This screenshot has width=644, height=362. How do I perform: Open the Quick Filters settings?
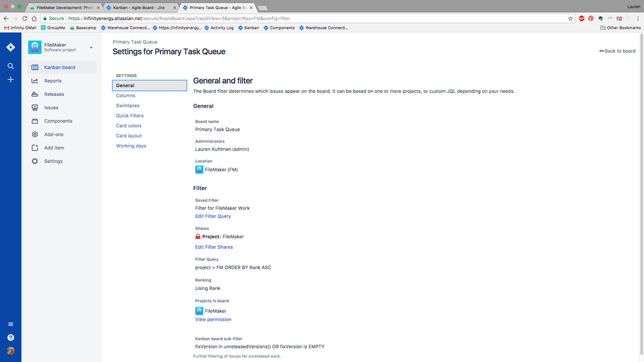pyautogui.click(x=130, y=116)
